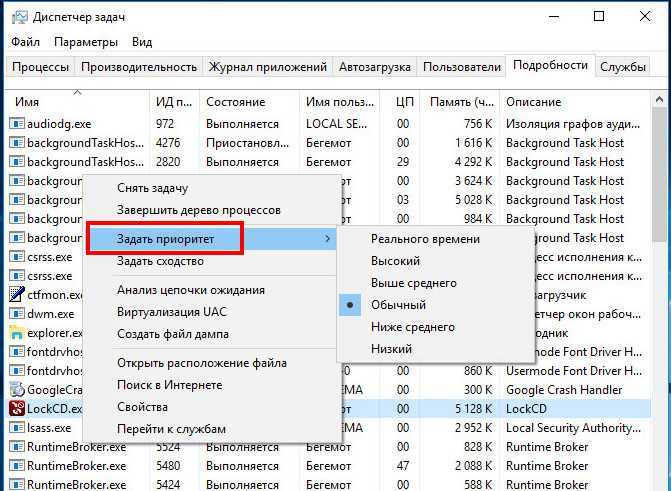
Task: Click the ctfmon.exe pen icon
Action: [16, 295]
